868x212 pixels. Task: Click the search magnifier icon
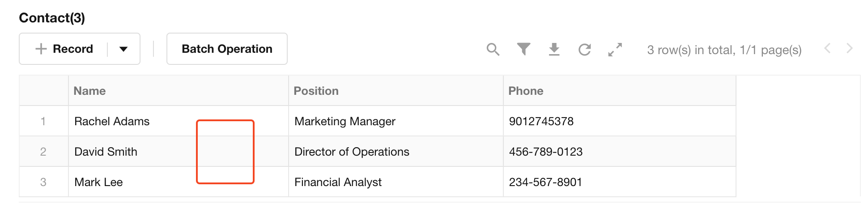pyautogui.click(x=493, y=49)
